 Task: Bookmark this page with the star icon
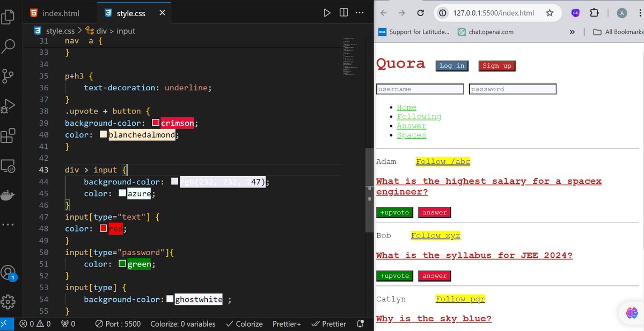tap(550, 13)
